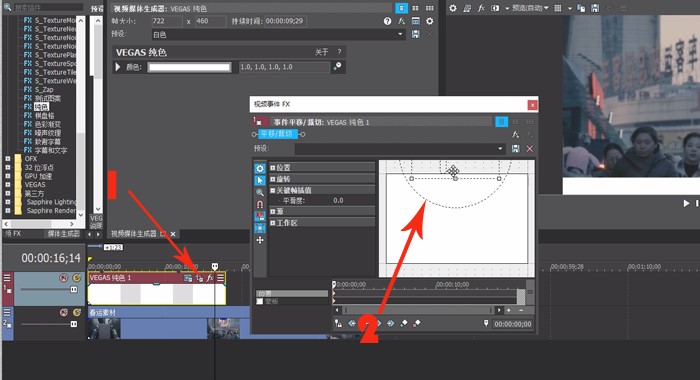Select the normal edit arrow tool in pan/crop
This screenshot has height=380, width=700.
pyautogui.click(x=260, y=180)
